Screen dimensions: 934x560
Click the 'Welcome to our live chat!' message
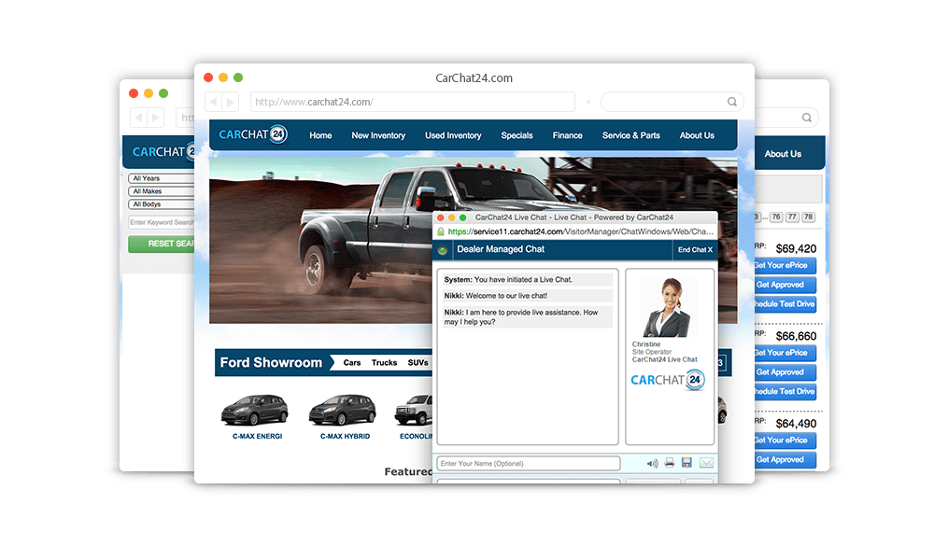(x=506, y=296)
